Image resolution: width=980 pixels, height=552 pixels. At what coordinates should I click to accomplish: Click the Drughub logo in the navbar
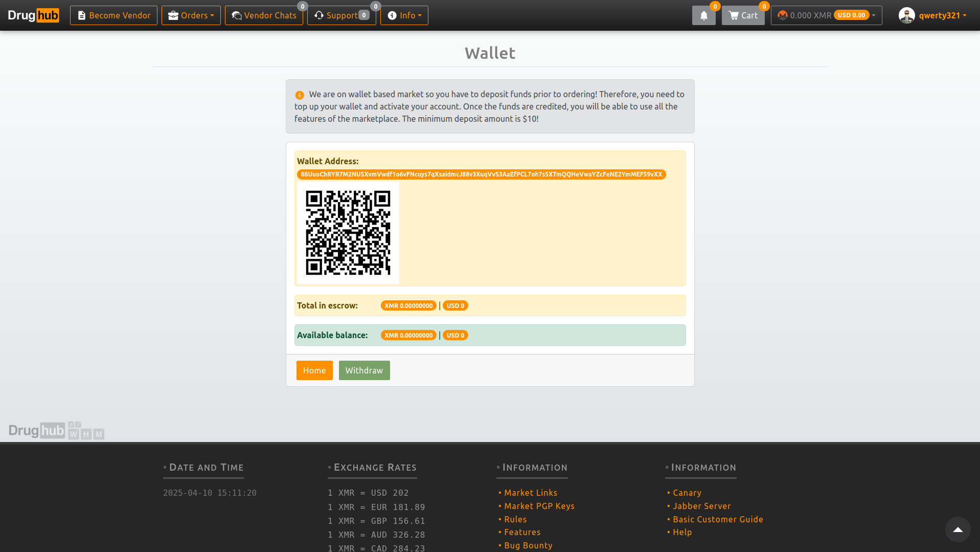[x=33, y=15]
